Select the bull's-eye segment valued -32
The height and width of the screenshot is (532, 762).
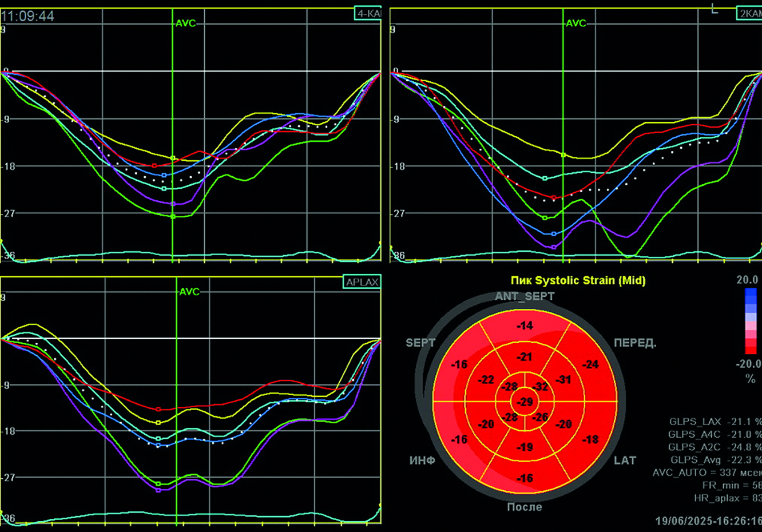pos(541,387)
